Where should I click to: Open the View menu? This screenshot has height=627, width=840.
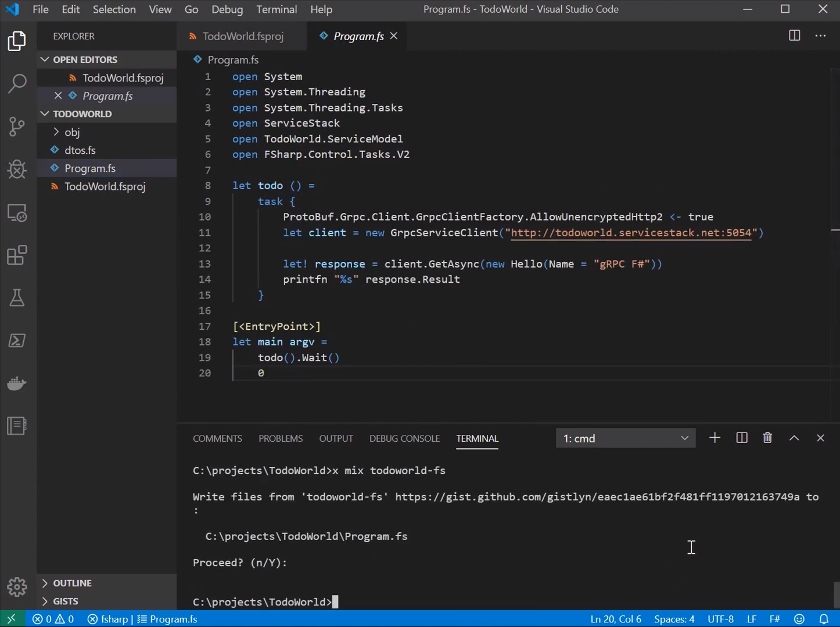coord(160,9)
